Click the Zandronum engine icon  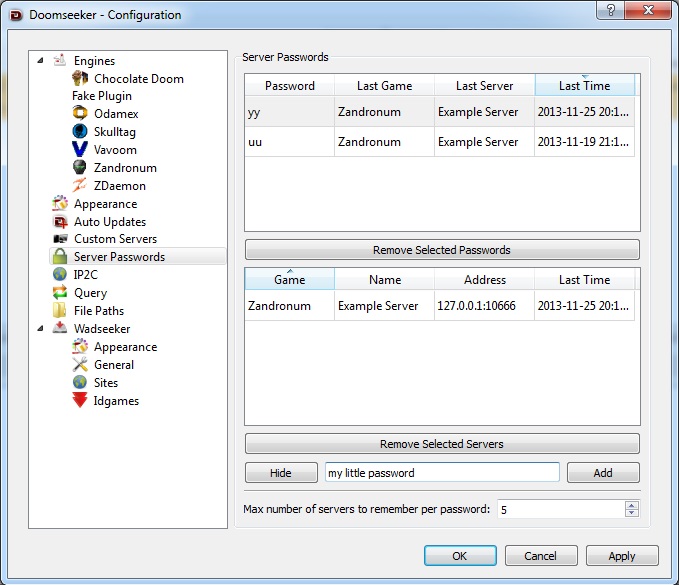[80, 168]
